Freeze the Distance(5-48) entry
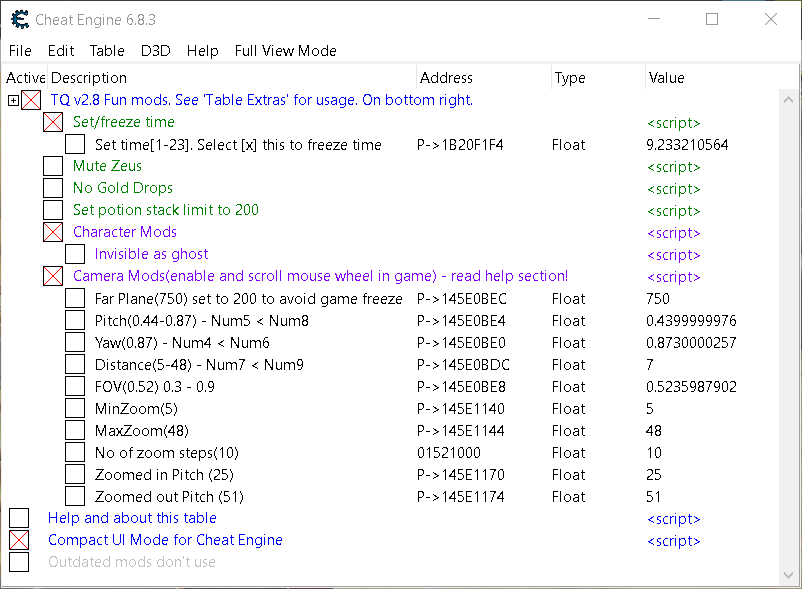The width and height of the screenshot is (802, 589). 75,364
